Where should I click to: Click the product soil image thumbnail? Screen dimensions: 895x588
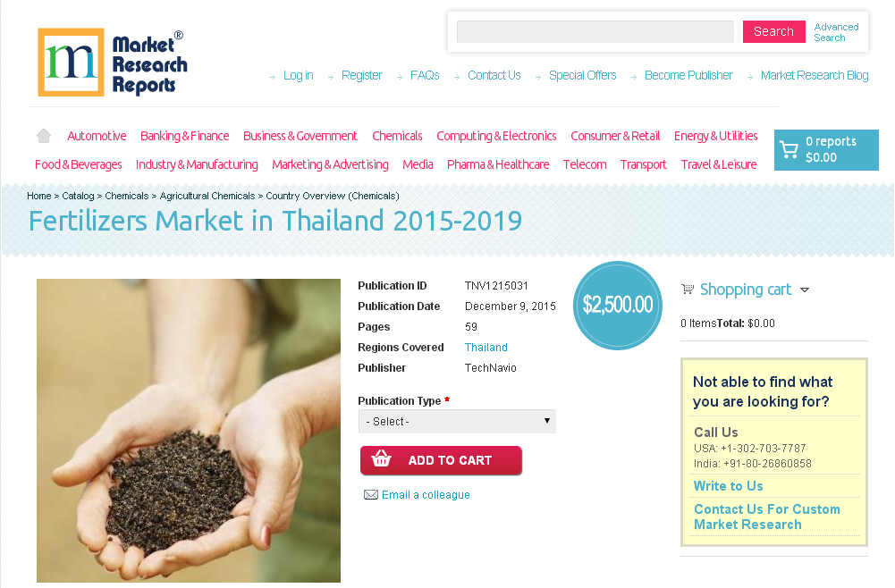(x=188, y=431)
